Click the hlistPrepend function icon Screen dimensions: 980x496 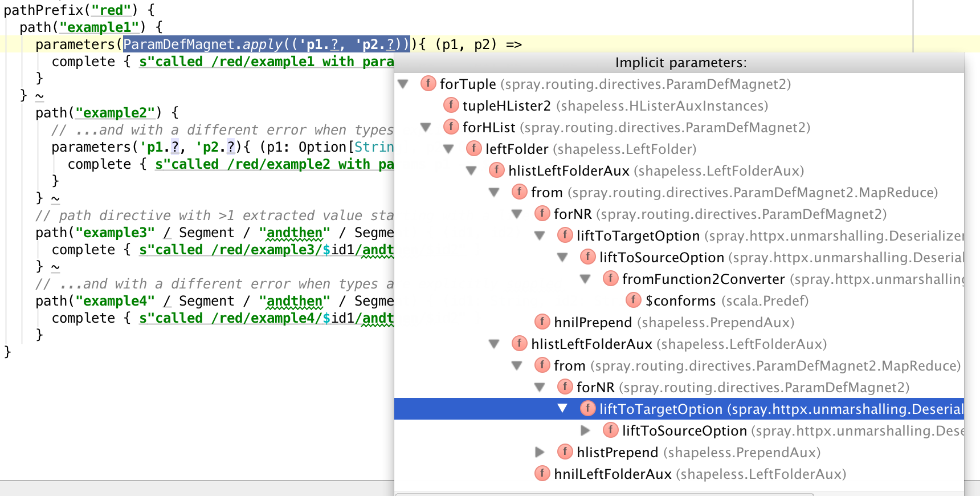point(565,452)
